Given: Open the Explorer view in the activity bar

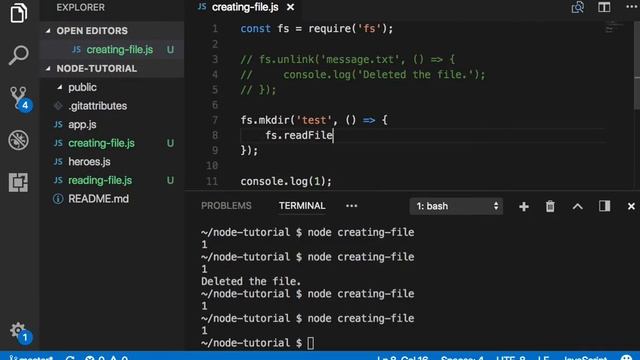Looking at the screenshot, I should (18, 12).
